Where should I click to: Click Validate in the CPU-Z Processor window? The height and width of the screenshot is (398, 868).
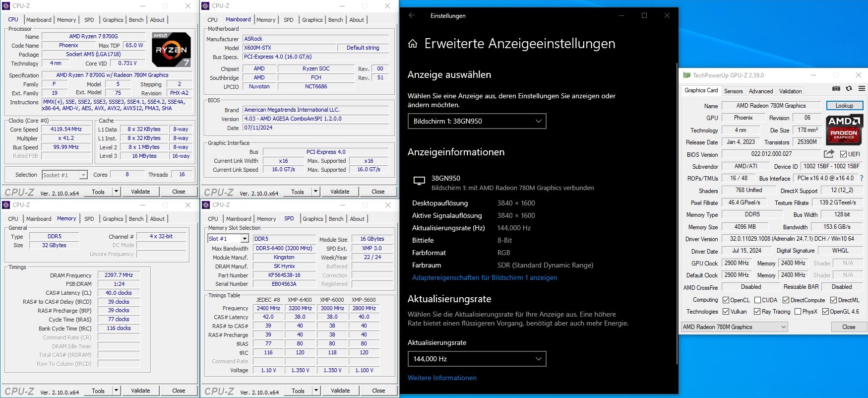[140, 192]
